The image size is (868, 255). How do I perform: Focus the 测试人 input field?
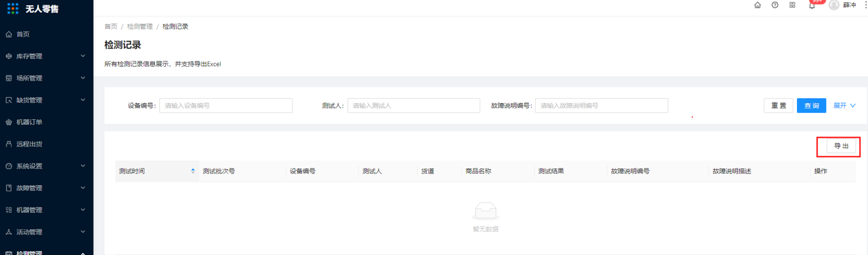414,106
